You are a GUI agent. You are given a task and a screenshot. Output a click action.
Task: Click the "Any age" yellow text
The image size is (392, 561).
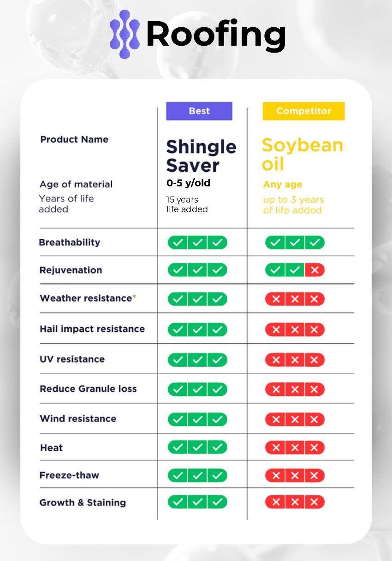tap(282, 184)
